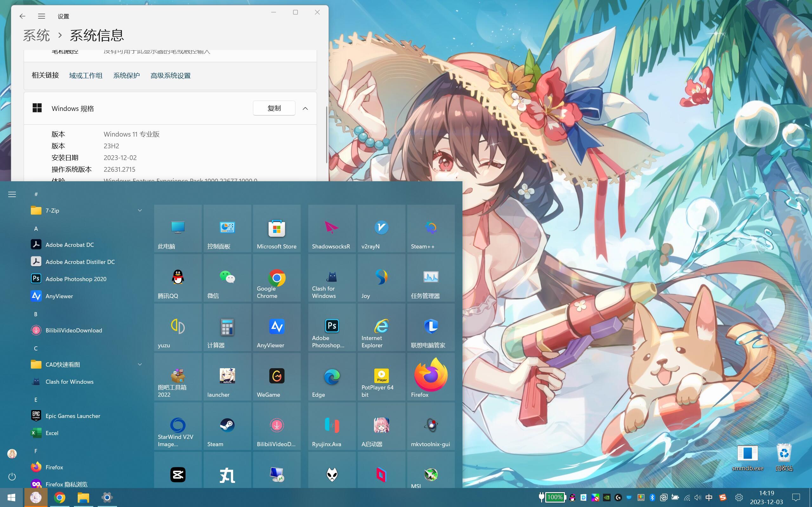Click the Clash for Windows tile

(x=331, y=278)
